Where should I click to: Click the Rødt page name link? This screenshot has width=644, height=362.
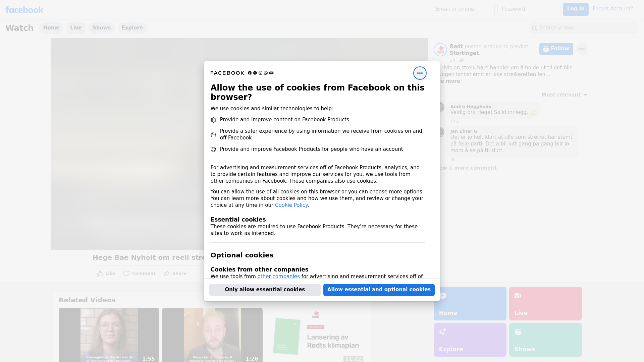pyautogui.click(x=456, y=47)
